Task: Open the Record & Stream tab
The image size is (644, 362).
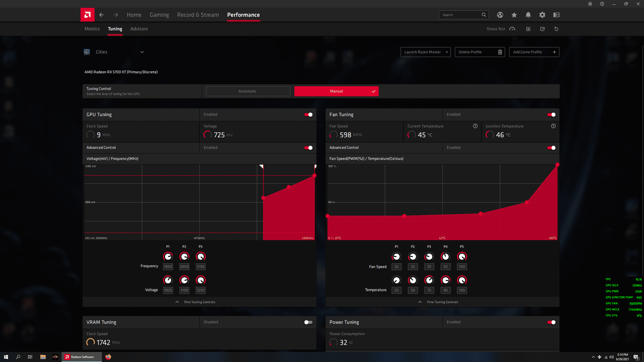Action: (198, 15)
